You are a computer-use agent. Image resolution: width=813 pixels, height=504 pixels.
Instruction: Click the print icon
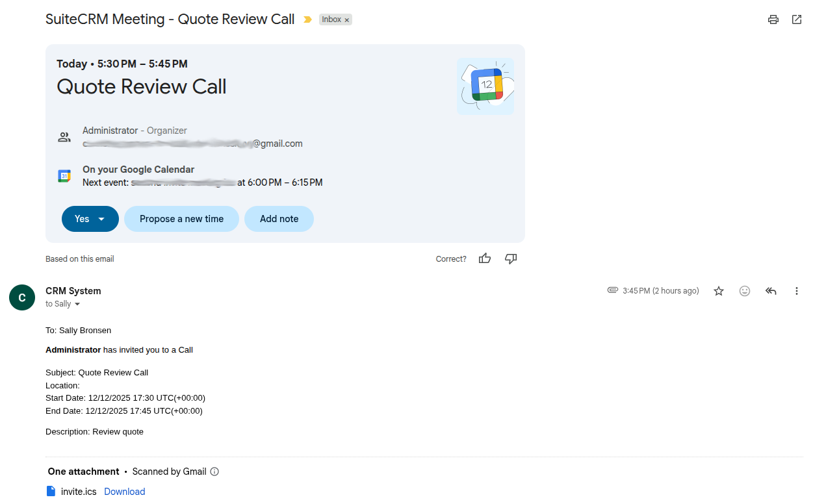coord(773,19)
